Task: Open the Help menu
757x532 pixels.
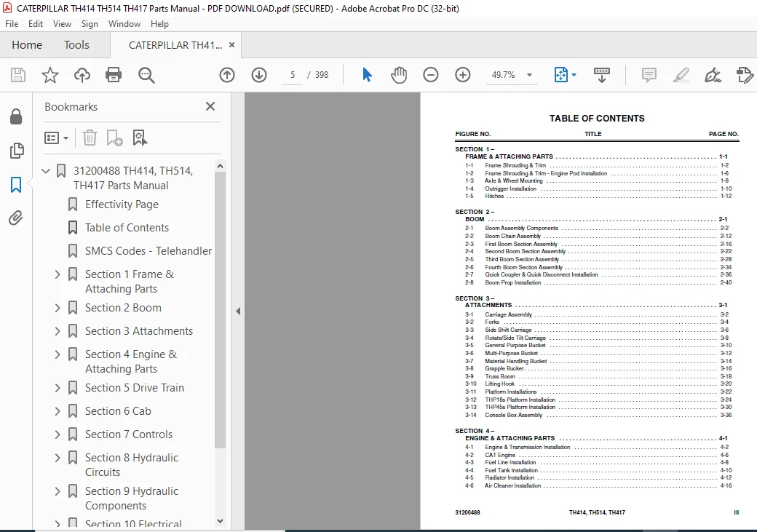Action: (x=159, y=24)
